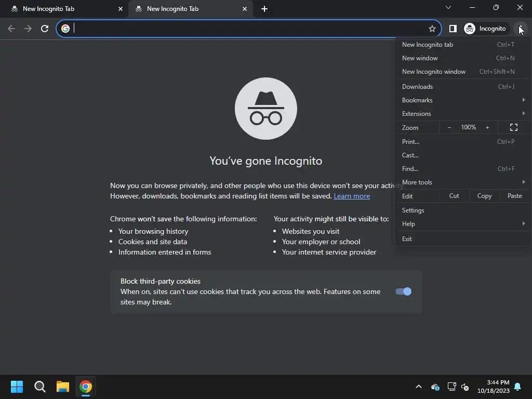Screen dimensions: 532x399
Task: Decrease zoom with the minus button
Action: coord(449,128)
